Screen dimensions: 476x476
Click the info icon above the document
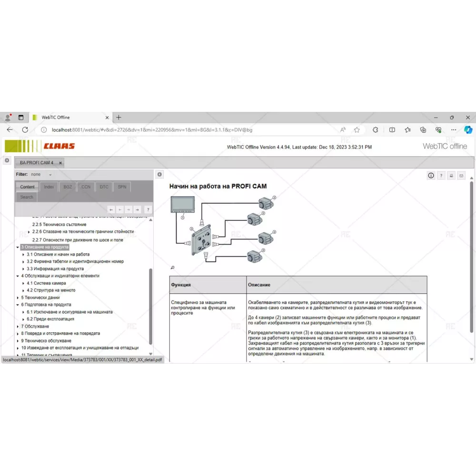coord(431,176)
